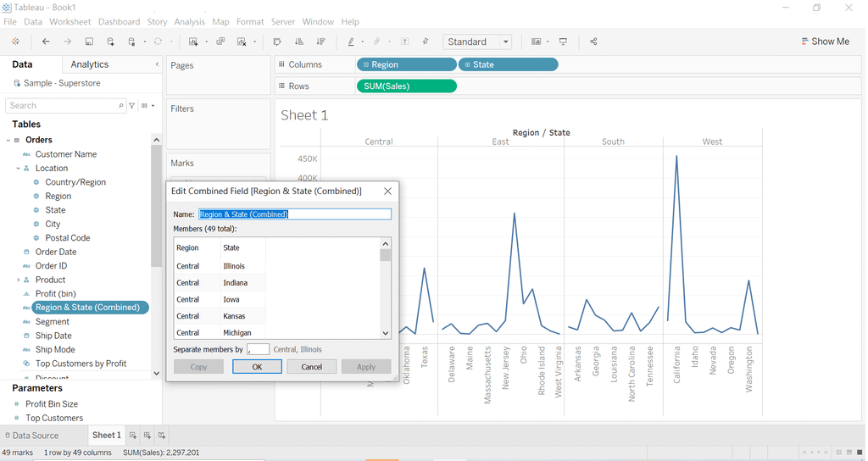868x461 pixels.
Task: Open the clear sheet dropdown arrow
Action: [x=254, y=42]
